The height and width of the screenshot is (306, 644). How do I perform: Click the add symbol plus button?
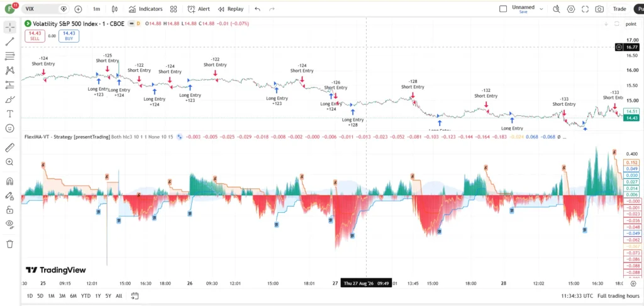[x=78, y=9]
